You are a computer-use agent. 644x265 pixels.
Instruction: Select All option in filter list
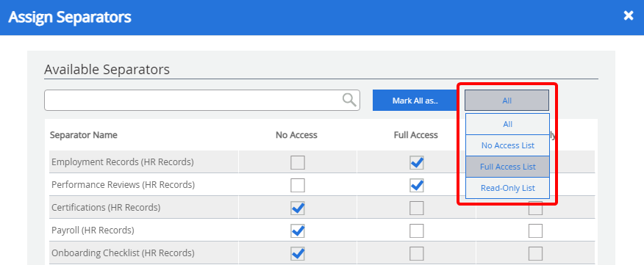pos(508,124)
